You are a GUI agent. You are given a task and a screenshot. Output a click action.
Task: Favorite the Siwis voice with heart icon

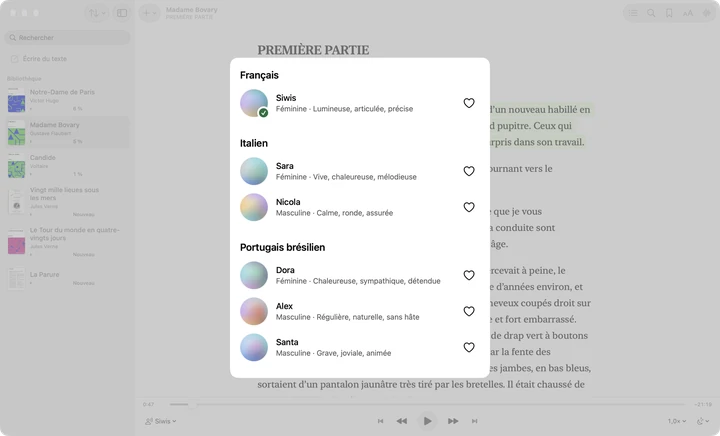[468, 103]
